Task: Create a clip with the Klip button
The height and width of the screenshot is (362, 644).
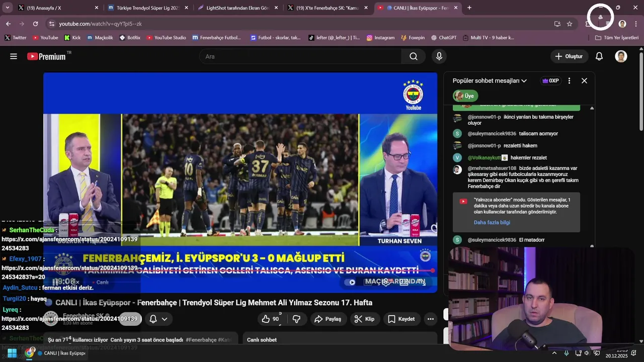Action: point(364,319)
